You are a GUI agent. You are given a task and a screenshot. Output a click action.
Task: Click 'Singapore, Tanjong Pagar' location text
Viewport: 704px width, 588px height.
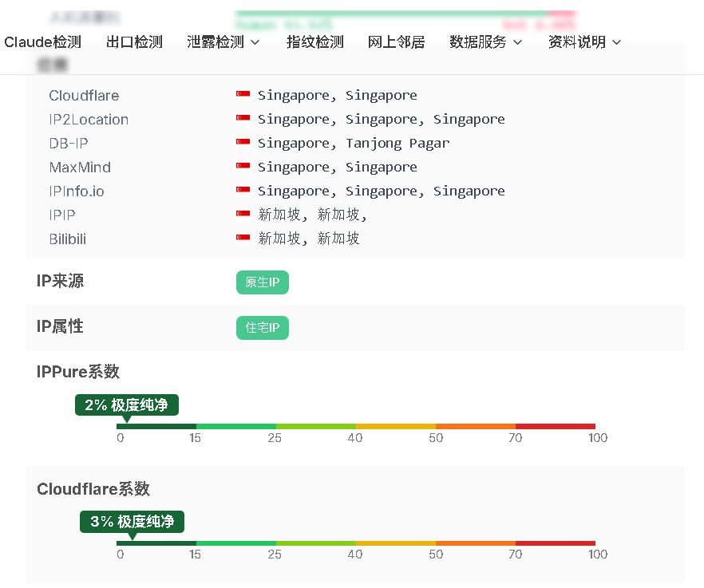pos(354,143)
